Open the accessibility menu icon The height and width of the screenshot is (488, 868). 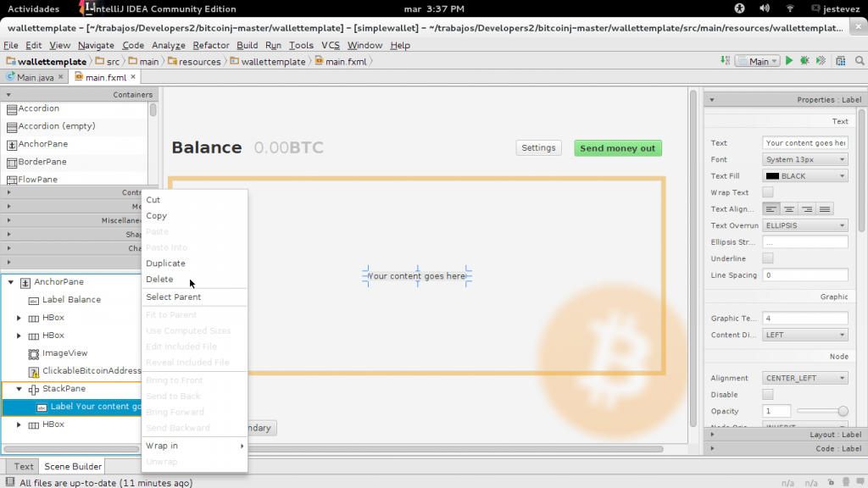pyautogui.click(x=739, y=8)
